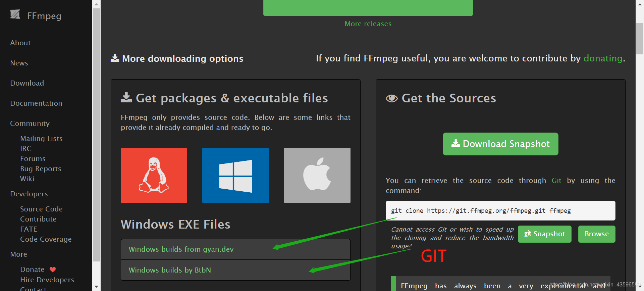Click the heart icon beside Donate

pos(53,270)
